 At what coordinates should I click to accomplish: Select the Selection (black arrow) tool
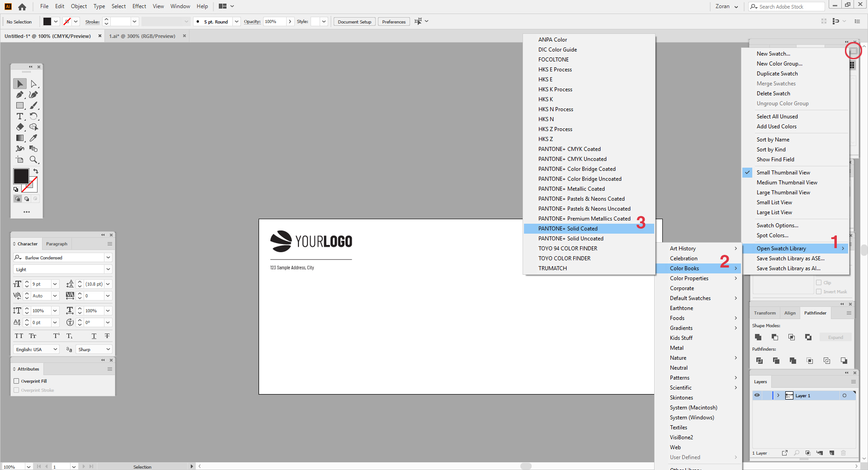click(20, 84)
